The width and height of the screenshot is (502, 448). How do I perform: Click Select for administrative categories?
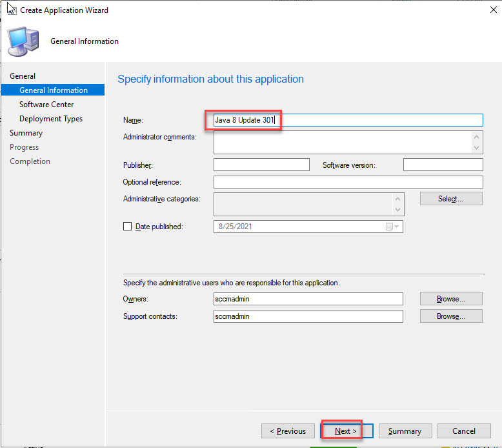pos(450,199)
